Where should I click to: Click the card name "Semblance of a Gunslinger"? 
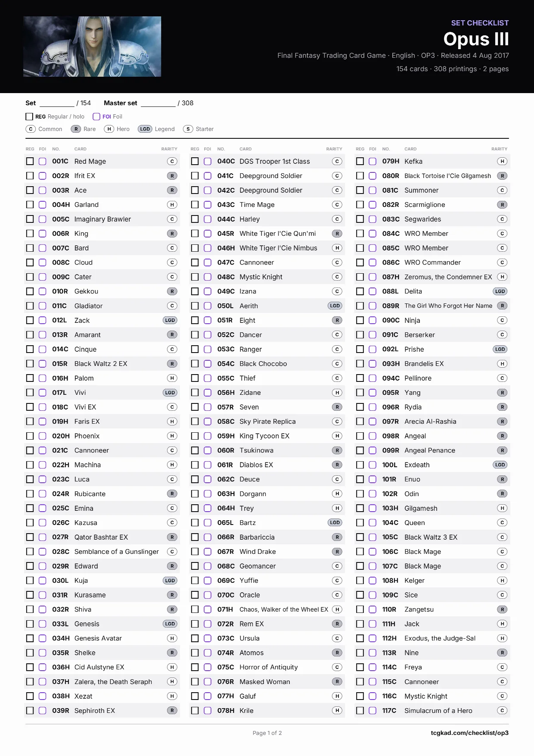117,552
